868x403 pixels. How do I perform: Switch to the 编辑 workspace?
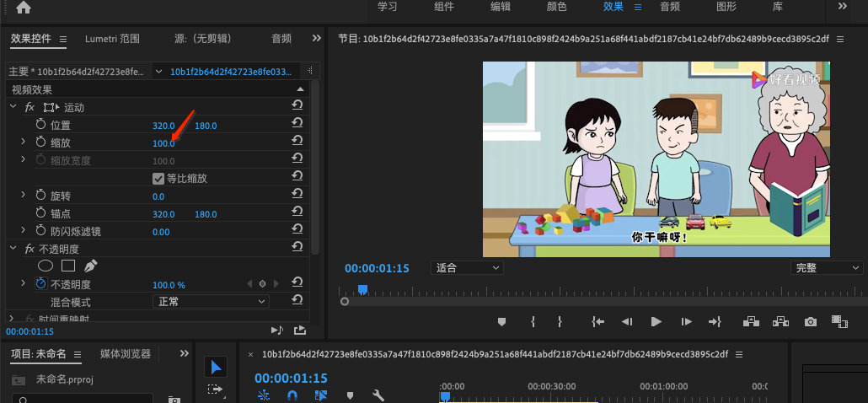click(x=501, y=7)
